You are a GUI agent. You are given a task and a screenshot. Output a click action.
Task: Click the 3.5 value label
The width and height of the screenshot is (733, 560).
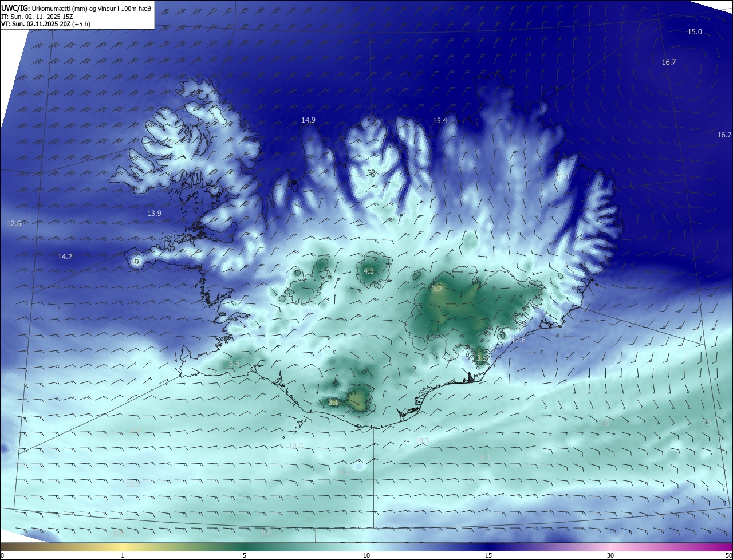tap(482, 358)
